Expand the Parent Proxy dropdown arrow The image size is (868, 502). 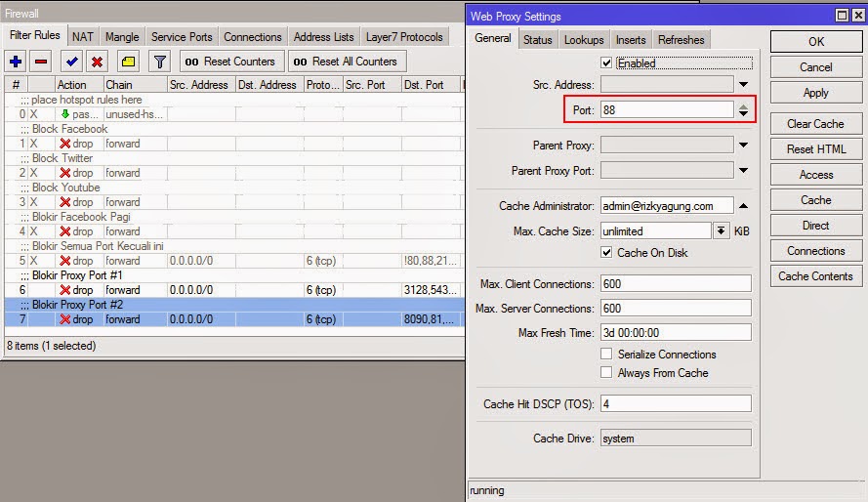(743, 146)
